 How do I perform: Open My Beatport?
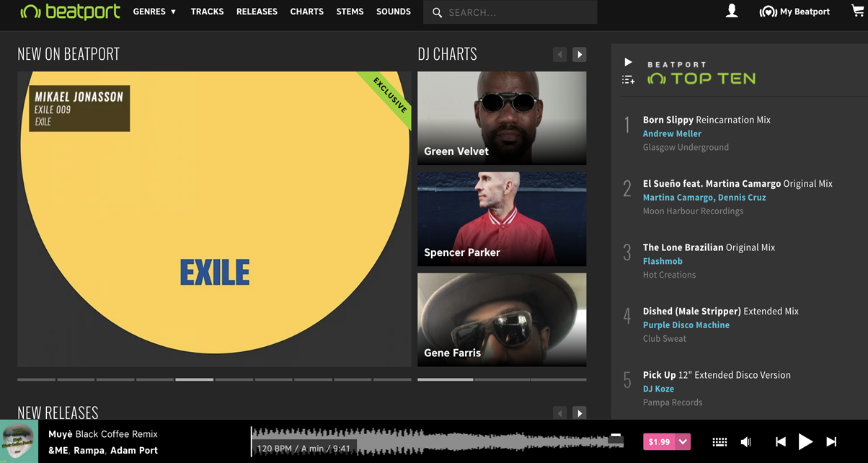(794, 12)
